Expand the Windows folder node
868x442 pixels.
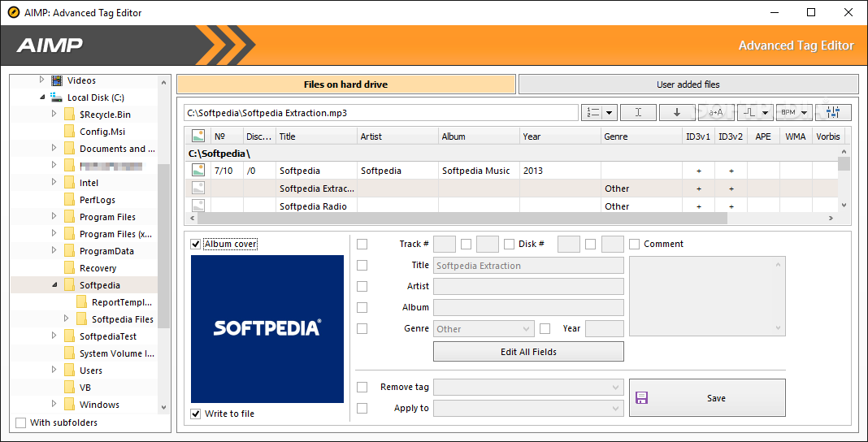(54, 405)
